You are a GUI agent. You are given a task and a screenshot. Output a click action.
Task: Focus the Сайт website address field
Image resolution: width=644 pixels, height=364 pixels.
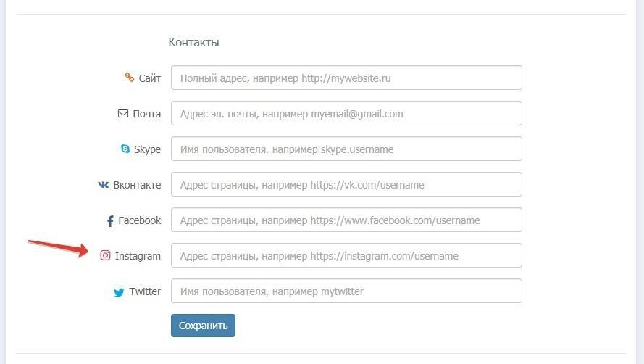(346, 78)
